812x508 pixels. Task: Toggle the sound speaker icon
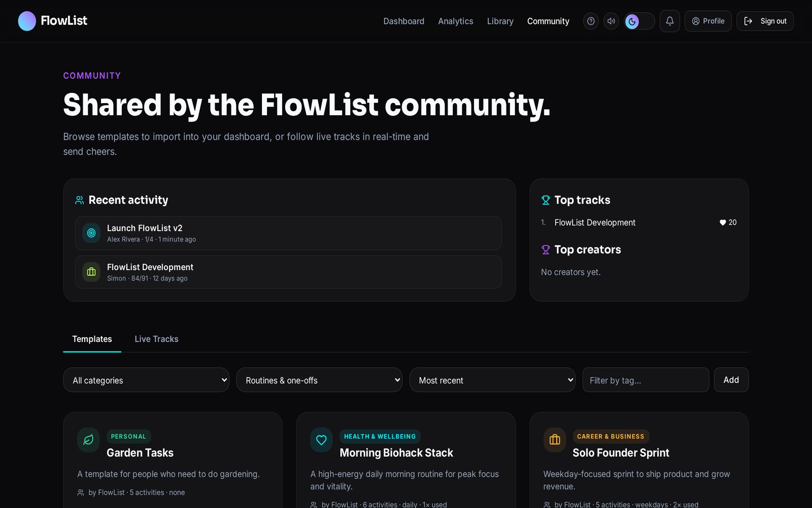point(611,21)
